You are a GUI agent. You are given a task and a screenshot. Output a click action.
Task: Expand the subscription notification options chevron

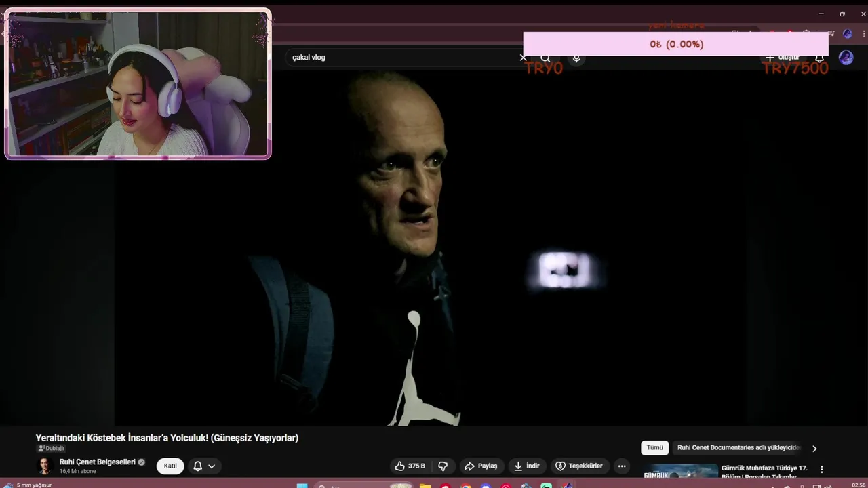tap(212, 466)
